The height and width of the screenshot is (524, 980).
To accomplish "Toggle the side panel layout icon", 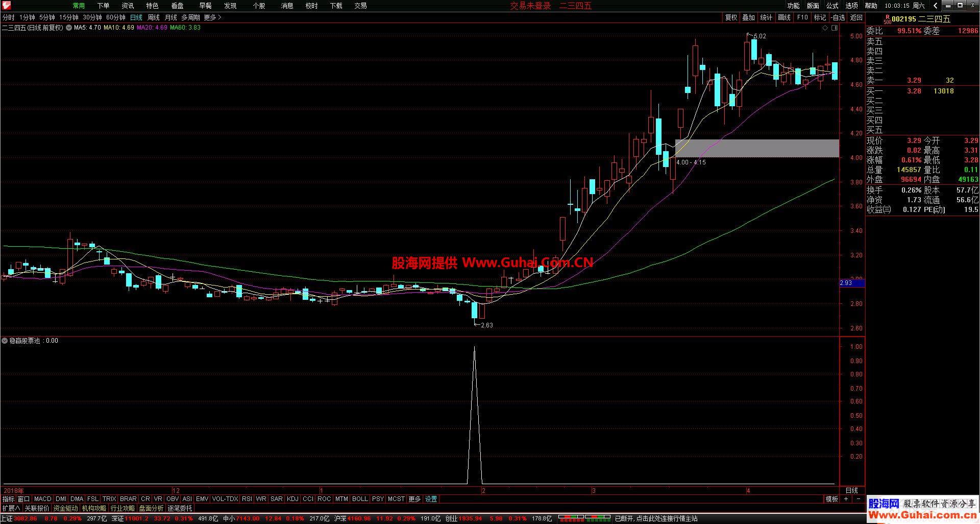I will click(835, 28).
